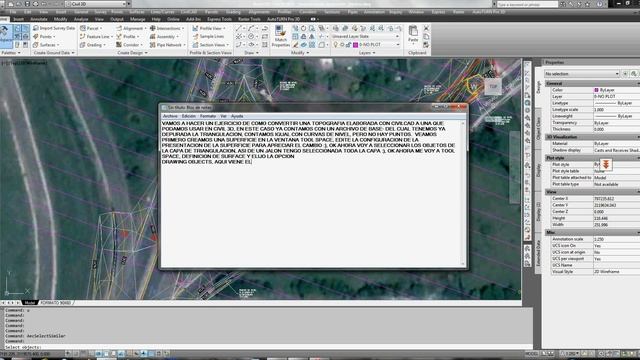Select the FORMATO 90X60 layout tab

[56, 303]
